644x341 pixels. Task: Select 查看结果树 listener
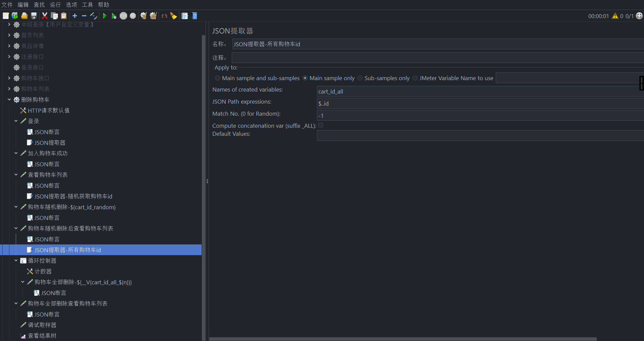42,336
